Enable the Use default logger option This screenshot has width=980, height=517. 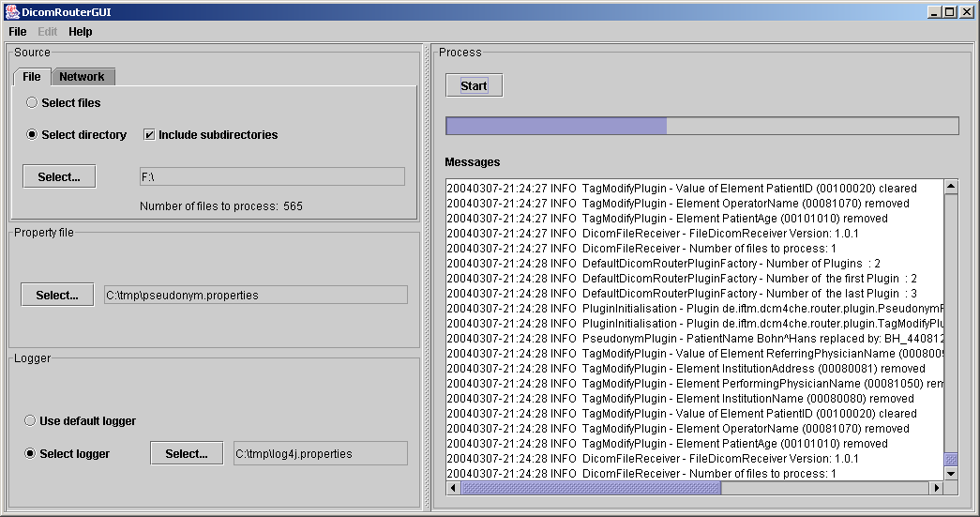pos(31,421)
